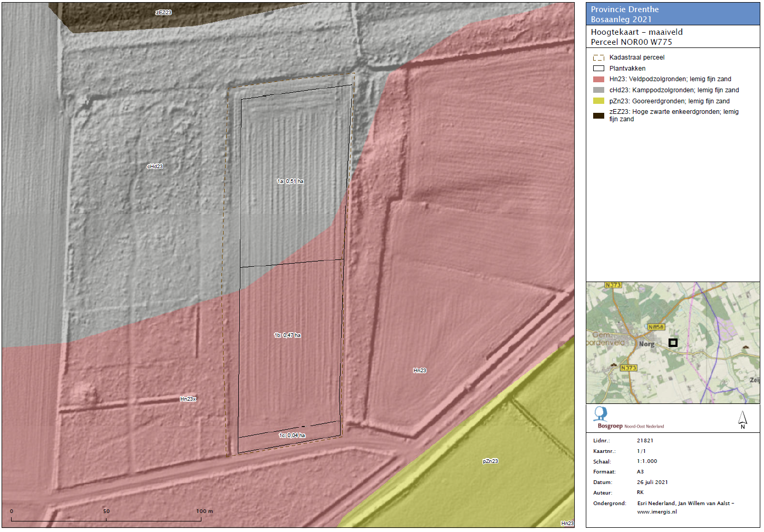This screenshot has width=764, height=532.
Task: Click the 'Bosaanleg 2021' header text
Action: pos(621,20)
